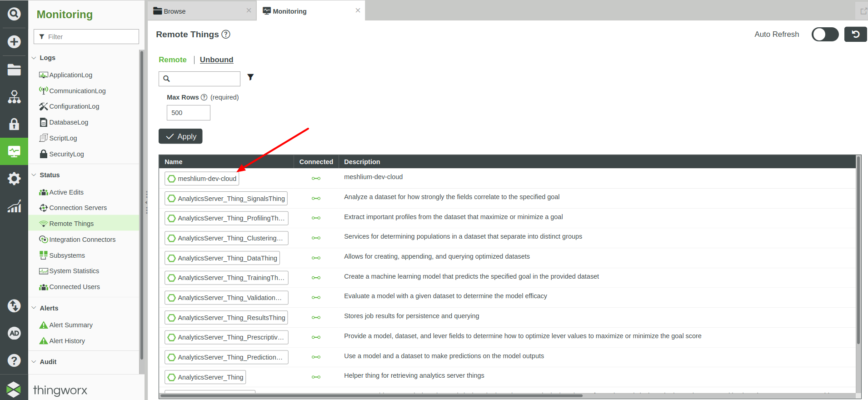Click the refresh button icon
Screen dimensions: 868x400
[x=855, y=34]
